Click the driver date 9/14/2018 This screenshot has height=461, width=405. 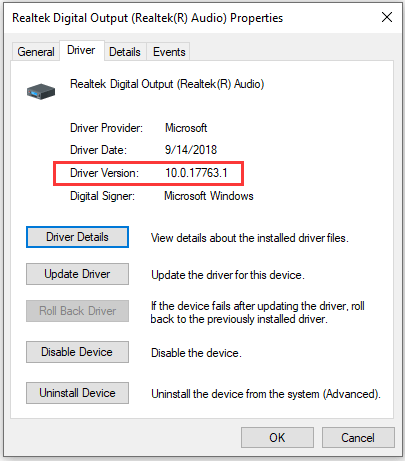point(191,150)
